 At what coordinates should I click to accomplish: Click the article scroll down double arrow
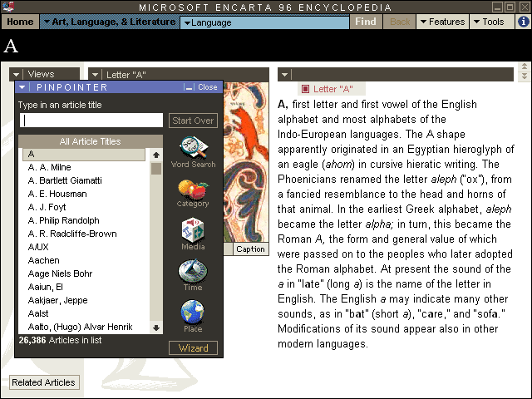(x=525, y=76)
